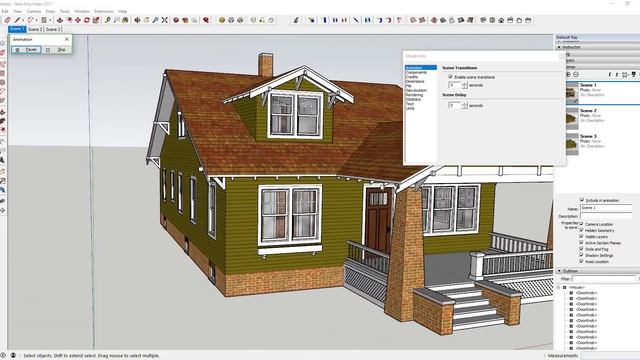Open the Camera menu
The image size is (640, 360).
[x=34, y=11]
